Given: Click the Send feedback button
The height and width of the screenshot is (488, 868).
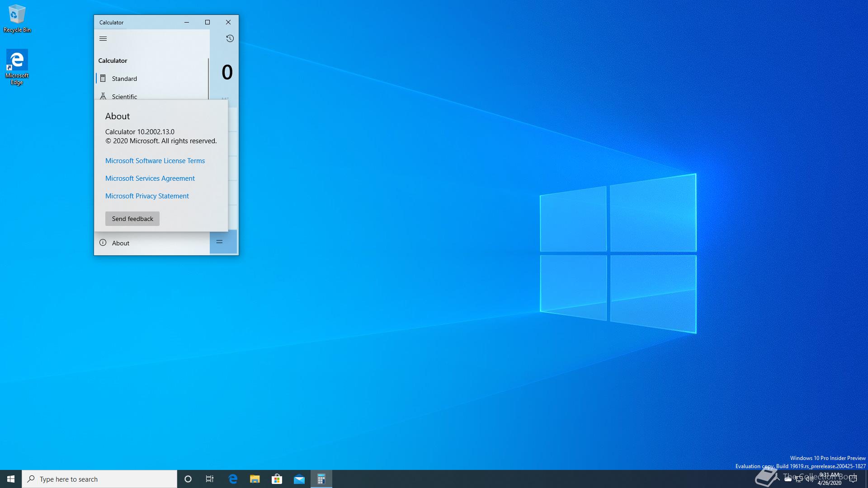Looking at the screenshot, I should pos(132,219).
